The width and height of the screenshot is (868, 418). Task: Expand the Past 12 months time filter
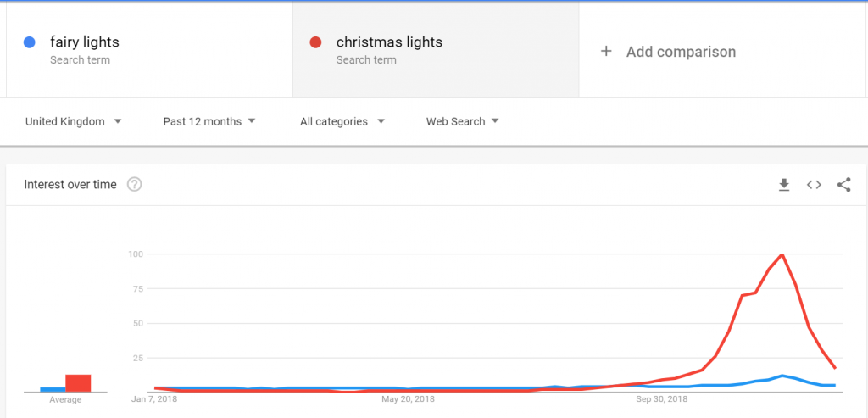tap(210, 121)
